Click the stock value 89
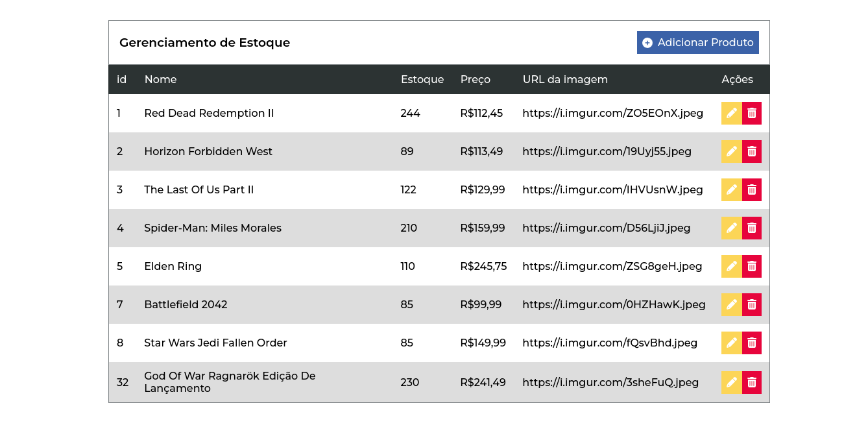The width and height of the screenshot is (868, 425). [407, 151]
